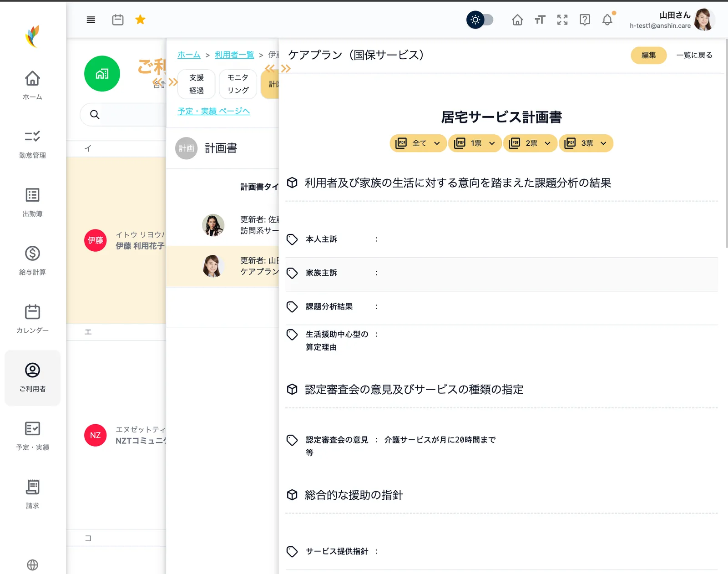Click the home icon in top bar
The image size is (728, 574).
(517, 20)
